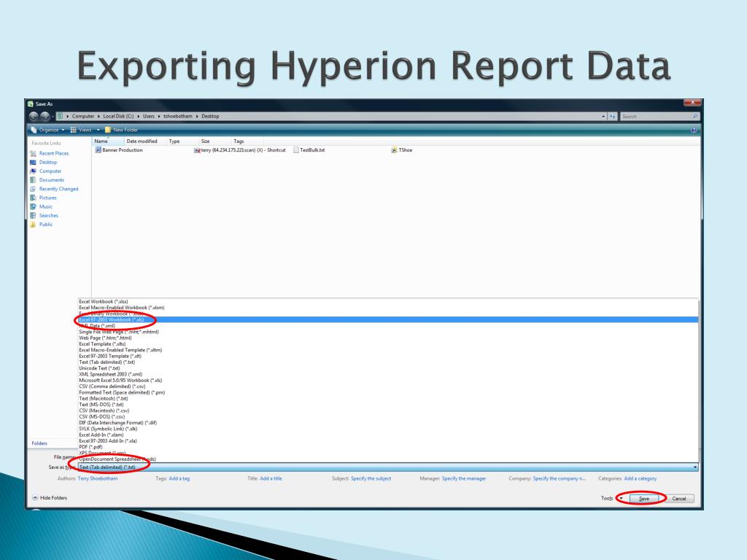Image resolution: width=747 pixels, height=560 pixels.
Task: Expand the address bar history dropdown
Action: tap(603, 116)
